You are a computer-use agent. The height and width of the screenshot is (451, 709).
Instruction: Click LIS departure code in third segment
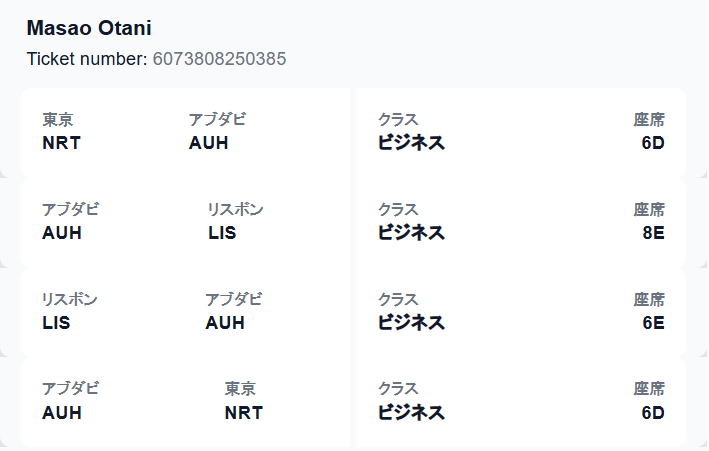point(56,323)
